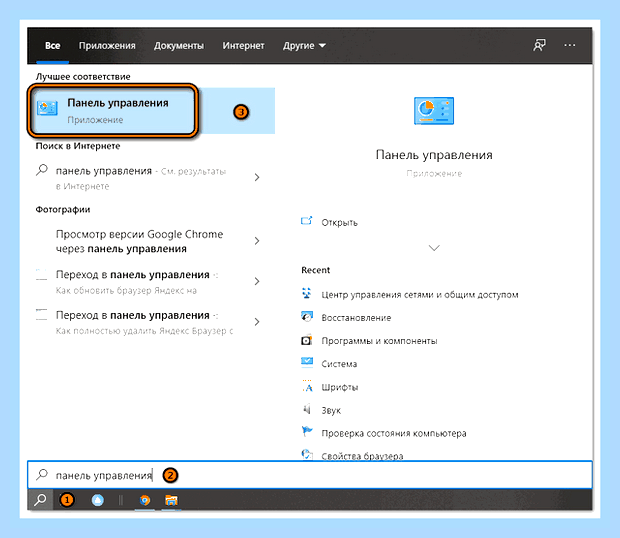Switch to the Все tab

pyautogui.click(x=53, y=46)
